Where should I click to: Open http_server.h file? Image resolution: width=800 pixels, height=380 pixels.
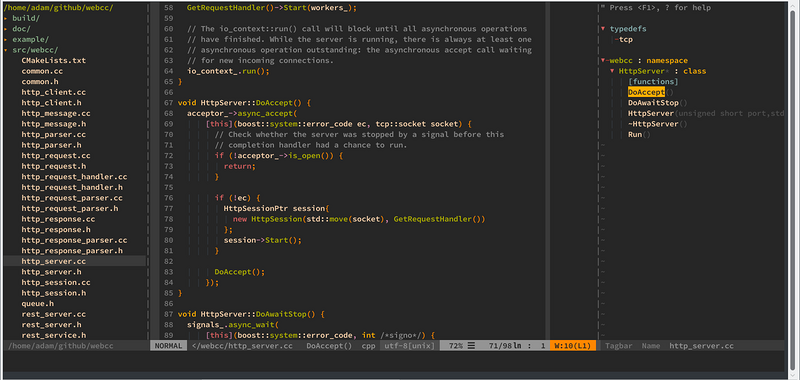pyautogui.click(x=51, y=272)
